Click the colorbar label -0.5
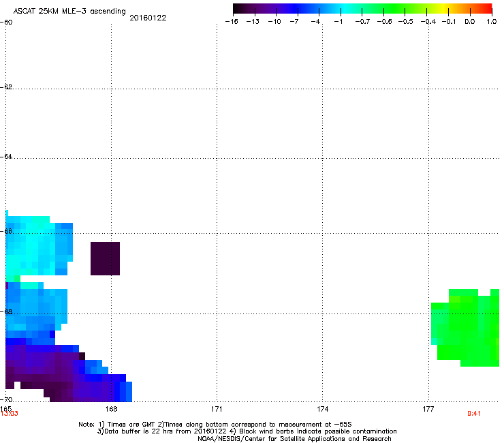The image size is (504, 443). (x=405, y=22)
